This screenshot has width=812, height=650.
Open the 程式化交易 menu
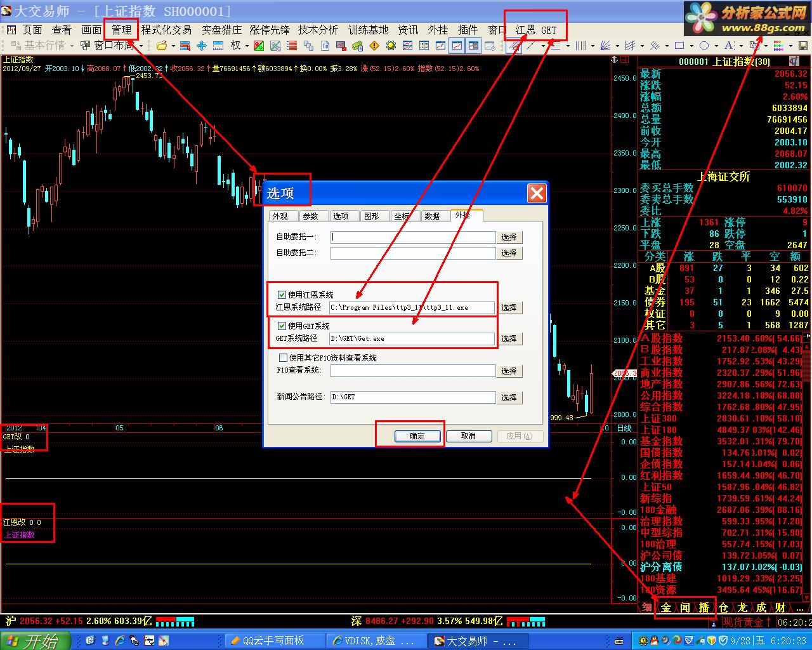[166, 29]
